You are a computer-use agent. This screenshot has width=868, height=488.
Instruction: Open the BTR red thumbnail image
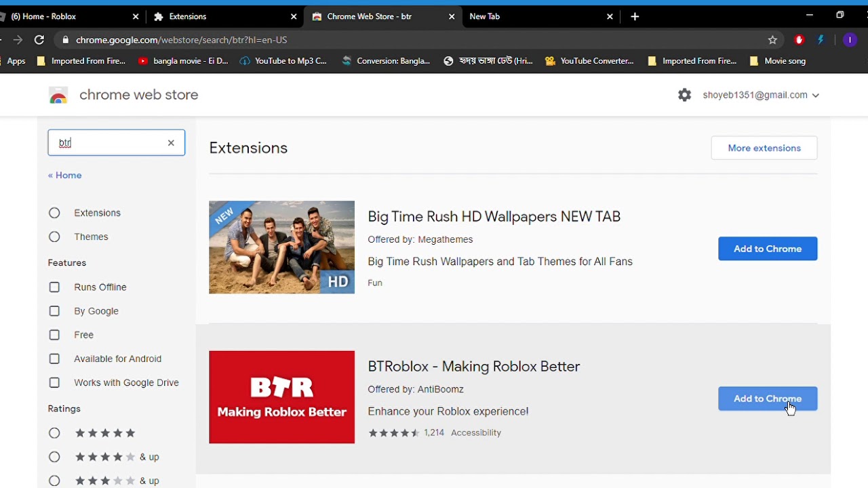click(x=281, y=397)
